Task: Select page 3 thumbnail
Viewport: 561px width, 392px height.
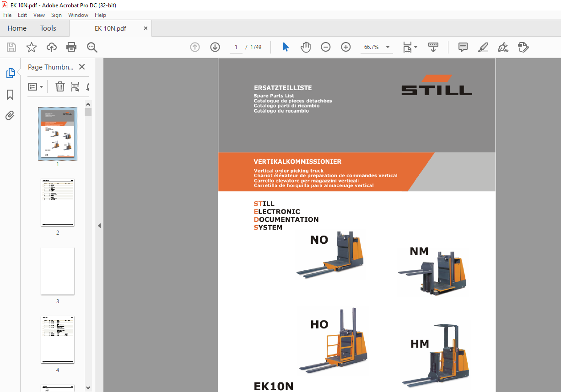Action: pyautogui.click(x=58, y=271)
